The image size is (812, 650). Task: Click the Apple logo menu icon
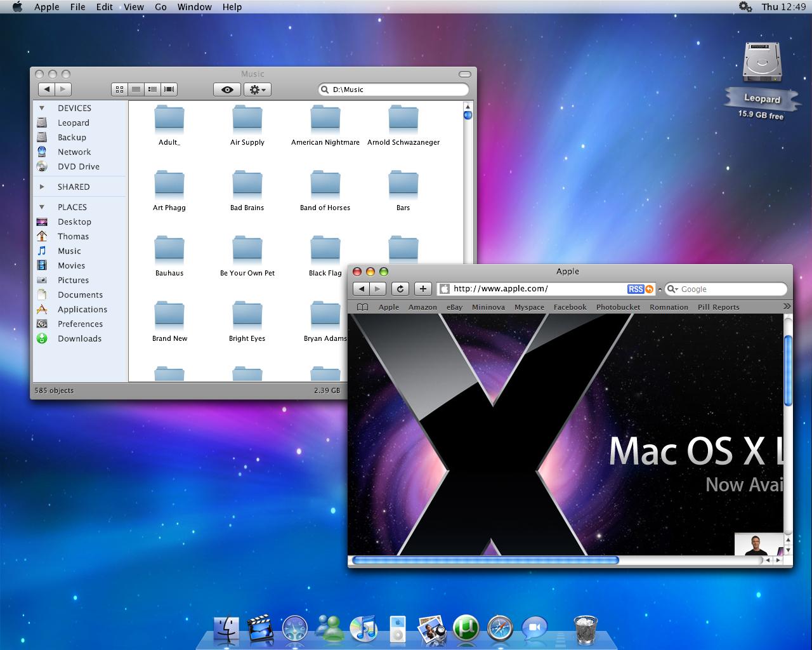(17, 7)
